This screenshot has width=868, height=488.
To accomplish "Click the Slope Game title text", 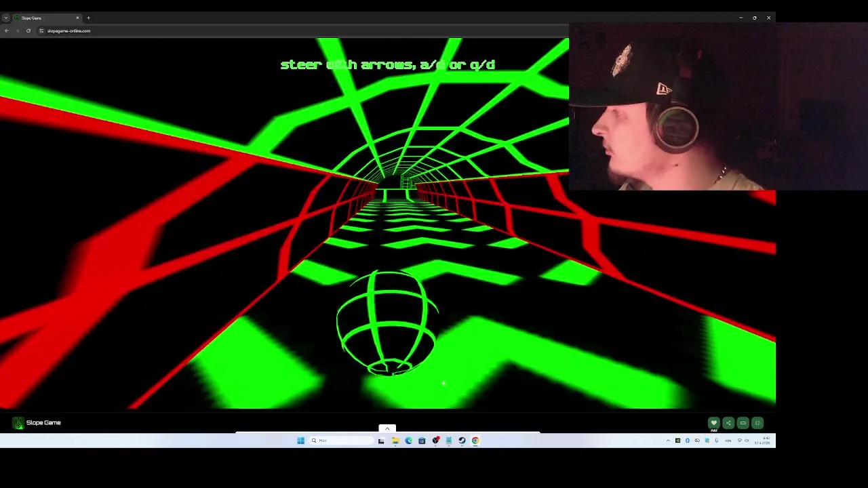I will click(43, 423).
